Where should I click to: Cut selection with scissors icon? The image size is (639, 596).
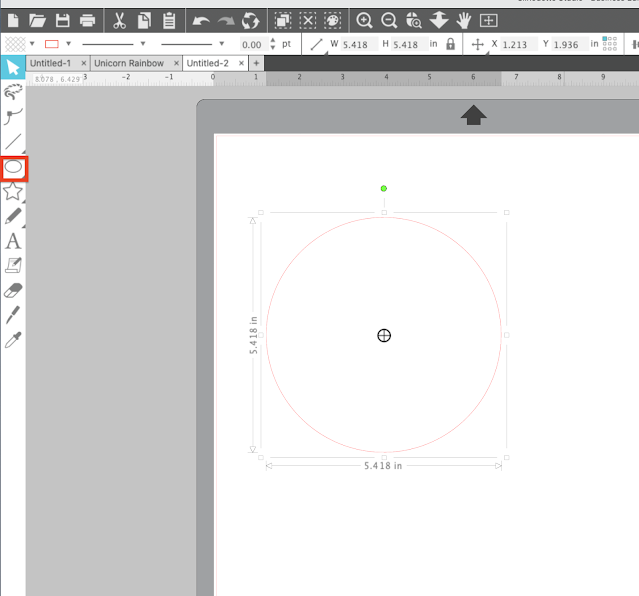pos(119,20)
